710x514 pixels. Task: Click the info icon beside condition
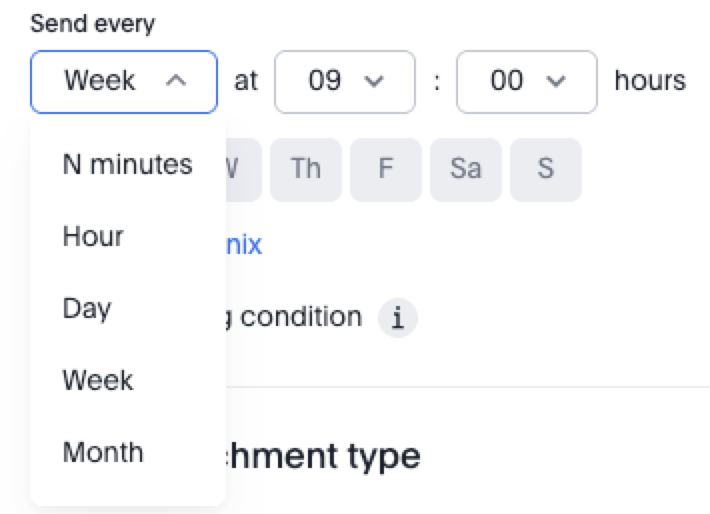point(397,319)
